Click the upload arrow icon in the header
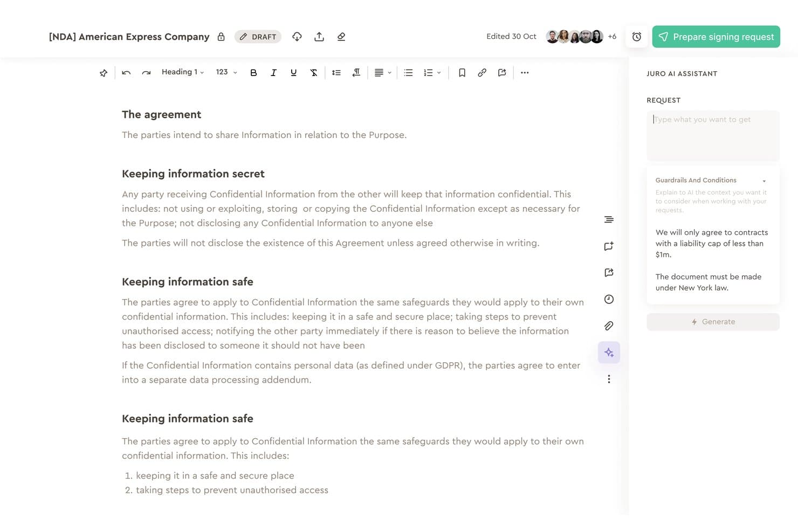The height and width of the screenshot is (532, 798). coord(319,37)
